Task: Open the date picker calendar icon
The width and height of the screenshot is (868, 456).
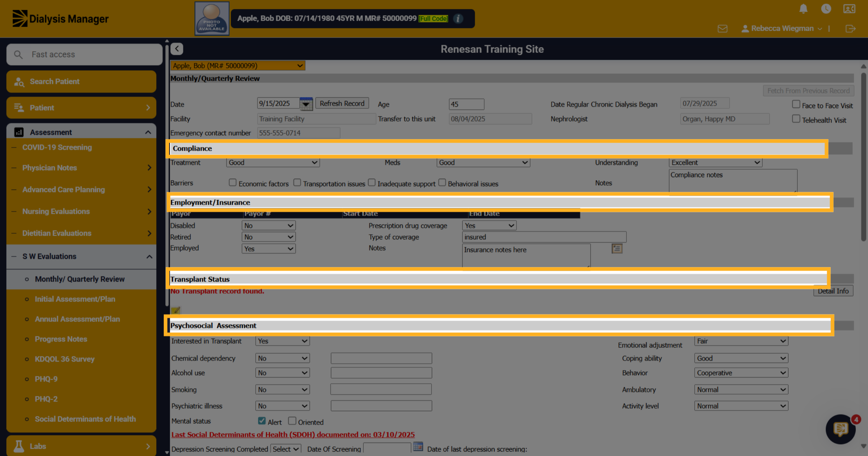Action: [306, 104]
